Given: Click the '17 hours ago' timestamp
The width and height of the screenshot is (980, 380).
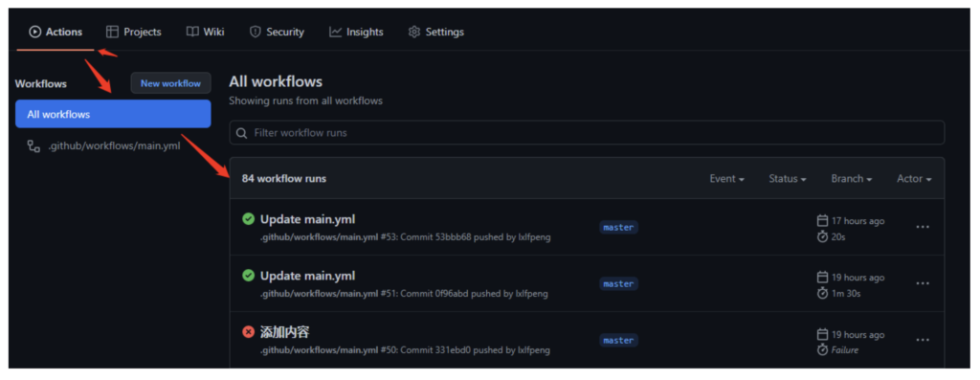Looking at the screenshot, I should tap(858, 221).
